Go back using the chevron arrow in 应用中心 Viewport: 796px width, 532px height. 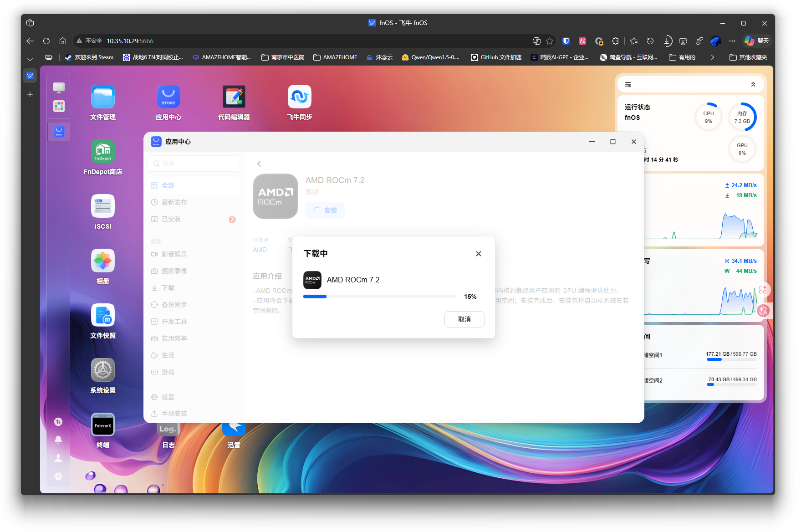tap(259, 164)
